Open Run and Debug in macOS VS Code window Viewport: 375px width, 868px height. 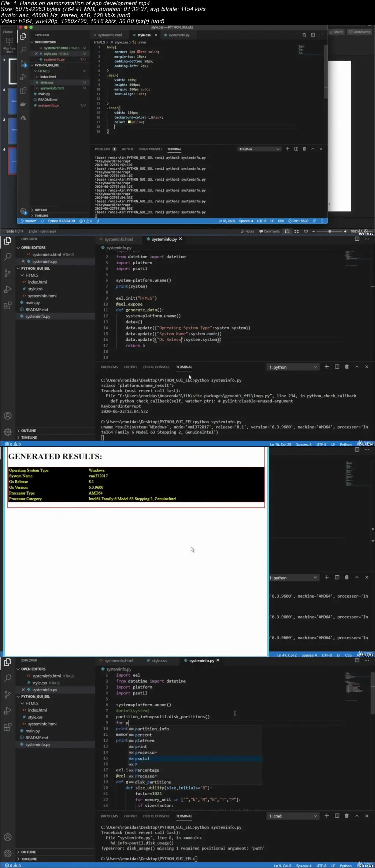(x=23, y=77)
